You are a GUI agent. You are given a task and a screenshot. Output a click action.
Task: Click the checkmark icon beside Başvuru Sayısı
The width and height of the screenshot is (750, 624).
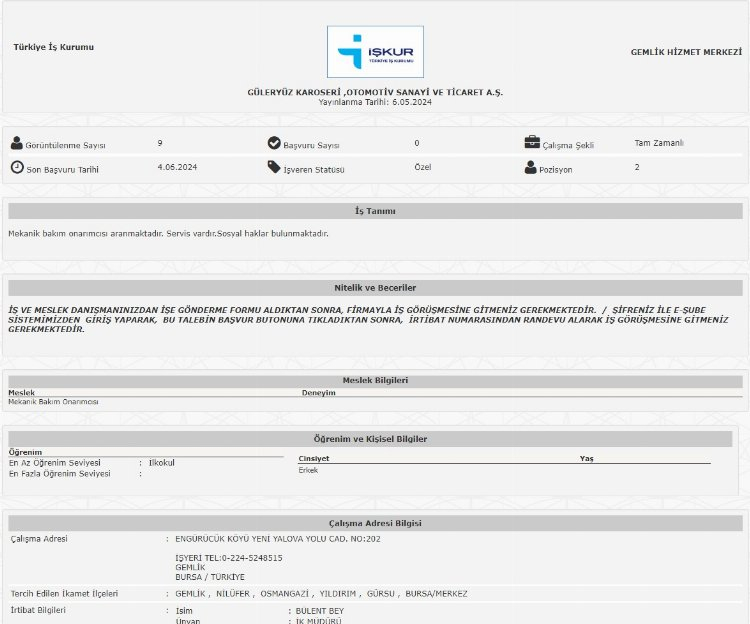(x=274, y=143)
